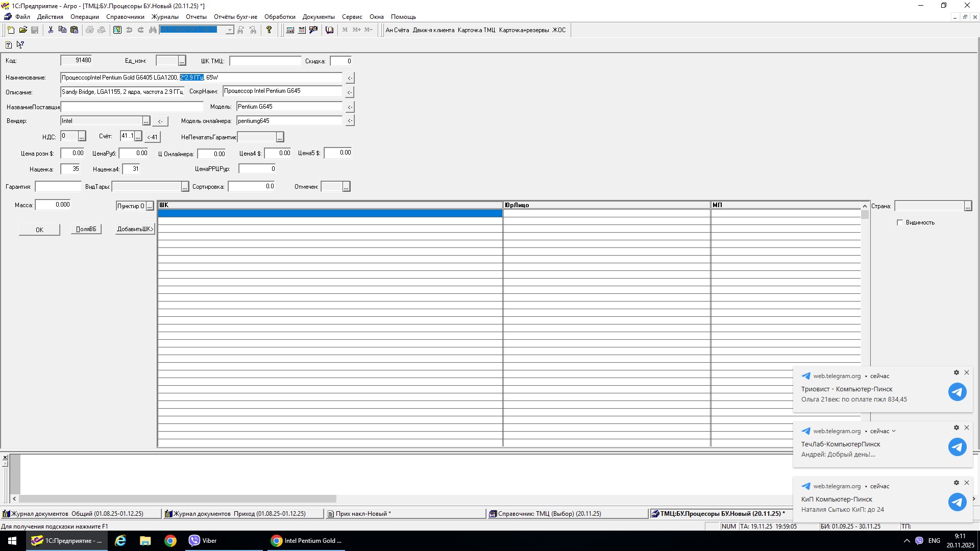The height and width of the screenshot is (551, 980).
Task: Open the calculator toolbar icon
Action: (x=290, y=30)
